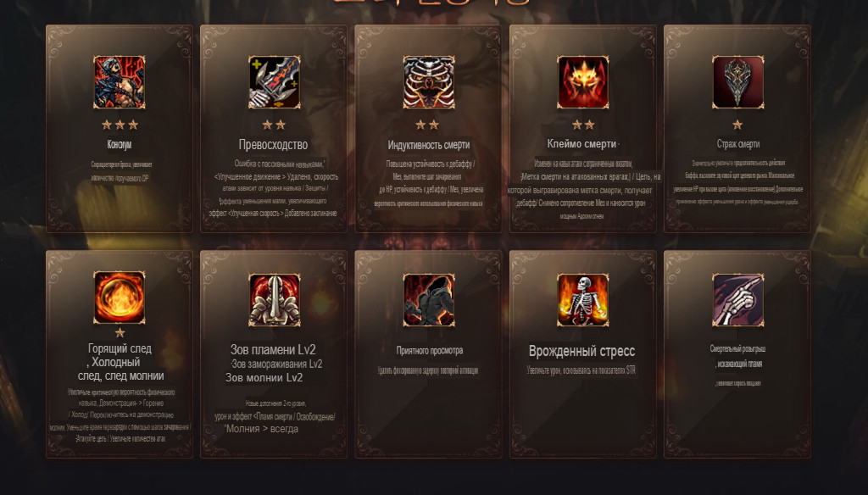Select the Страж смерти shield icon
This screenshot has height=495, width=868.
pyautogui.click(x=738, y=82)
